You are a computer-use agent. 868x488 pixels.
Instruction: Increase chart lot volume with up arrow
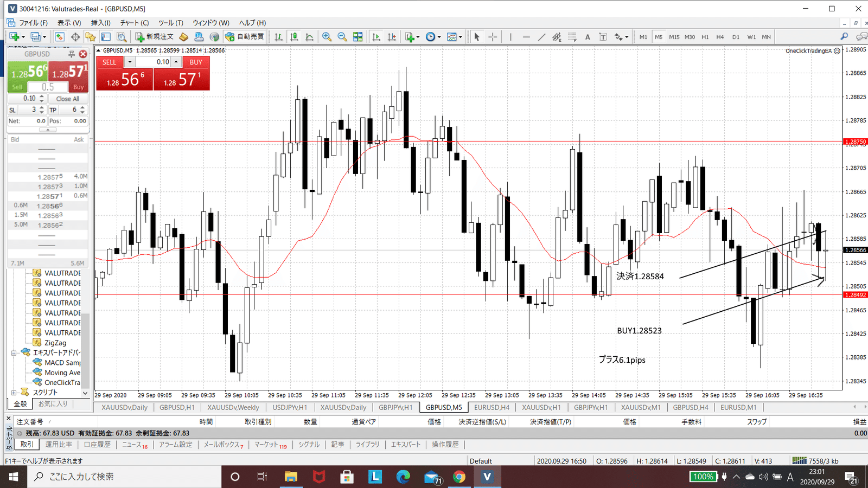pyautogui.click(x=176, y=62)
